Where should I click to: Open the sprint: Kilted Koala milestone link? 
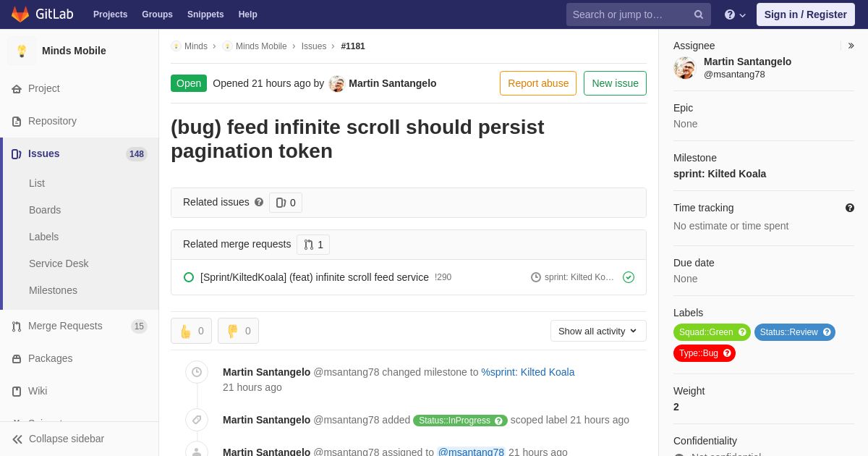point(720,174)
